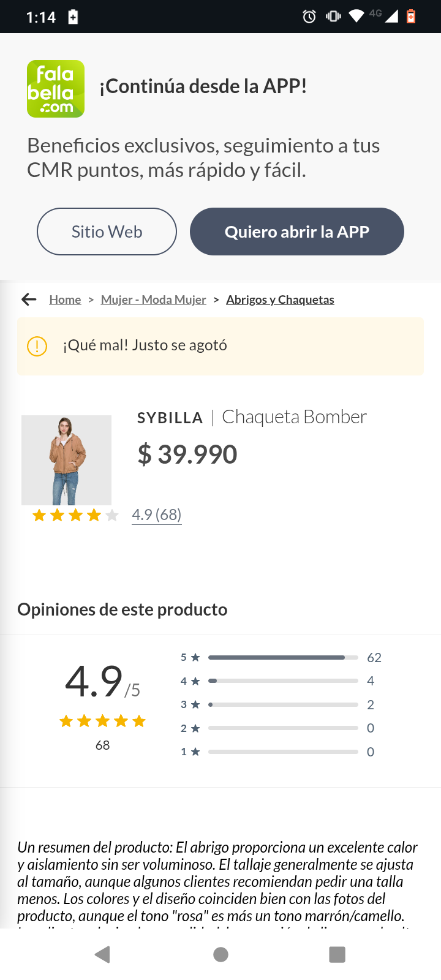View the Chaqueta Bomber product thumbnail
The image size is (441, 980).
tap(66, 460)
